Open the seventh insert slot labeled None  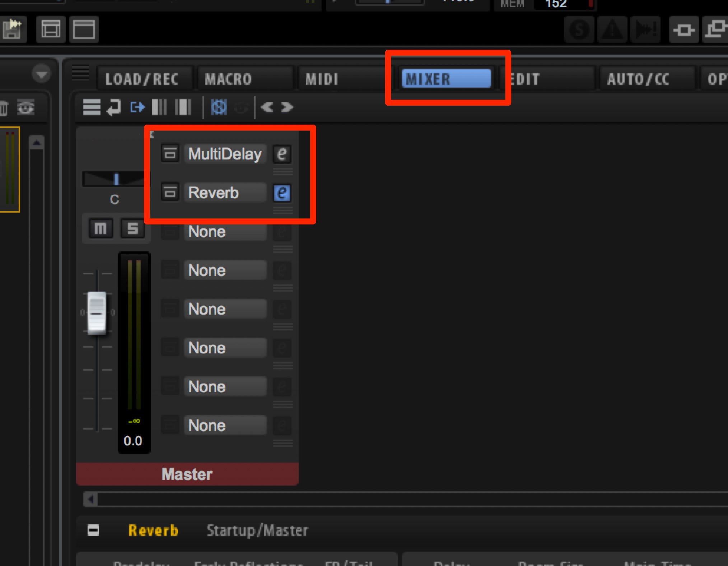click(225, 386)
